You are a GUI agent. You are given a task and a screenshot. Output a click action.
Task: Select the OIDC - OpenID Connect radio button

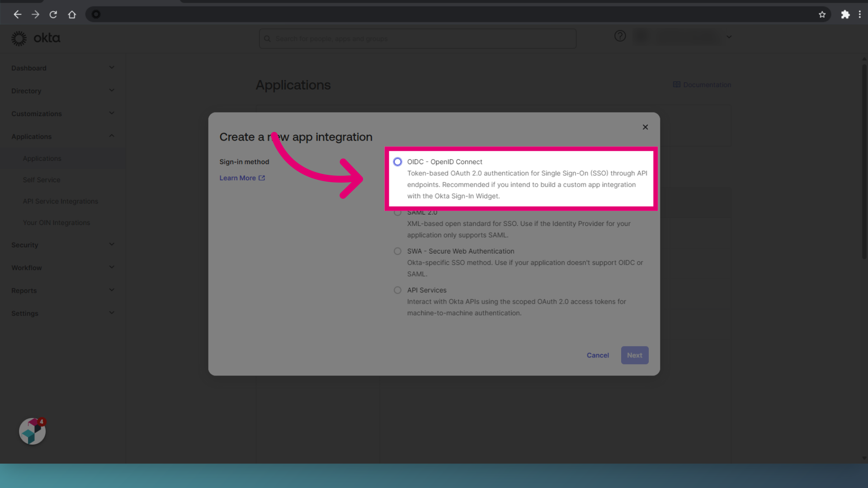point(397,161)
